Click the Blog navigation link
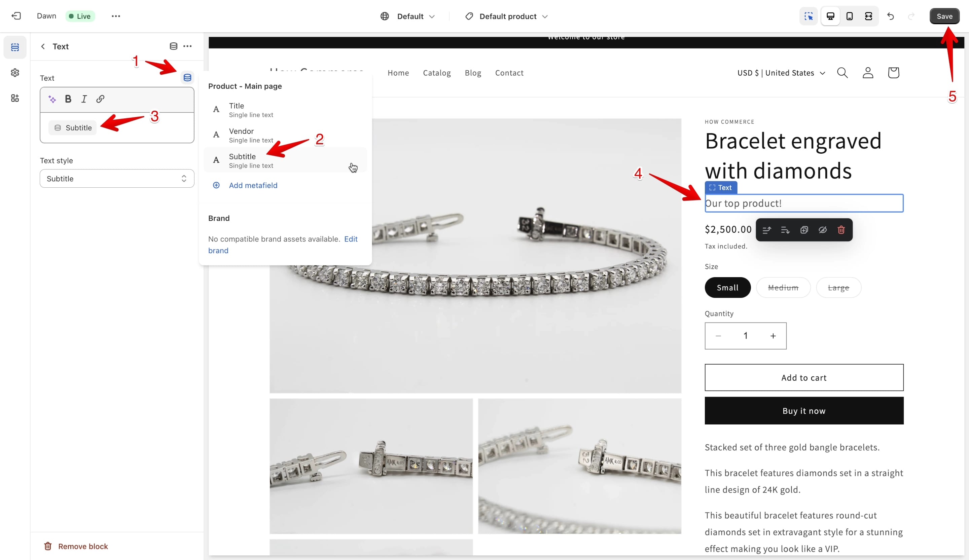Viewport: 969px width, 560px height. coord(473,73)
